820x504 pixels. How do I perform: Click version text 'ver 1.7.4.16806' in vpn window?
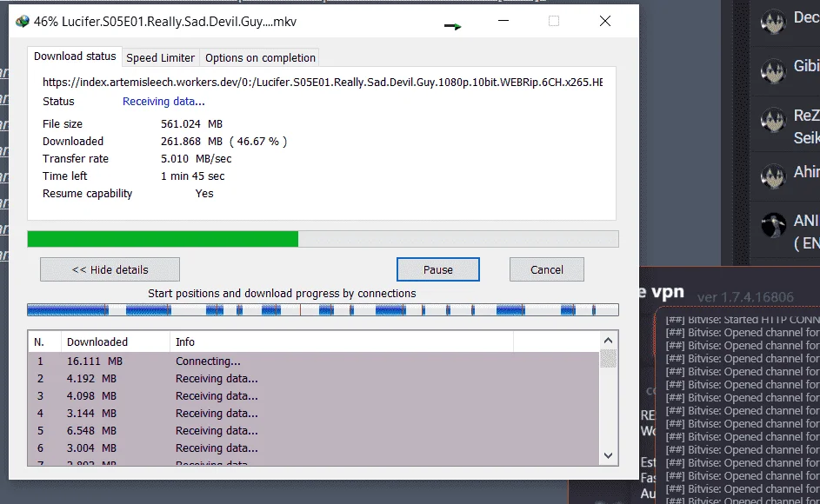pyautogui.click(x=745, y=297)
